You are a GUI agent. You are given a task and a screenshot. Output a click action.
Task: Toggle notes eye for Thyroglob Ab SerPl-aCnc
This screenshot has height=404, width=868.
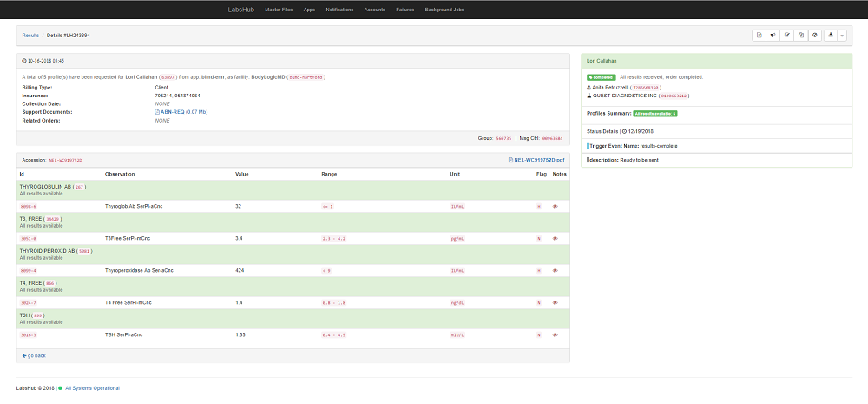click(556, 206)
